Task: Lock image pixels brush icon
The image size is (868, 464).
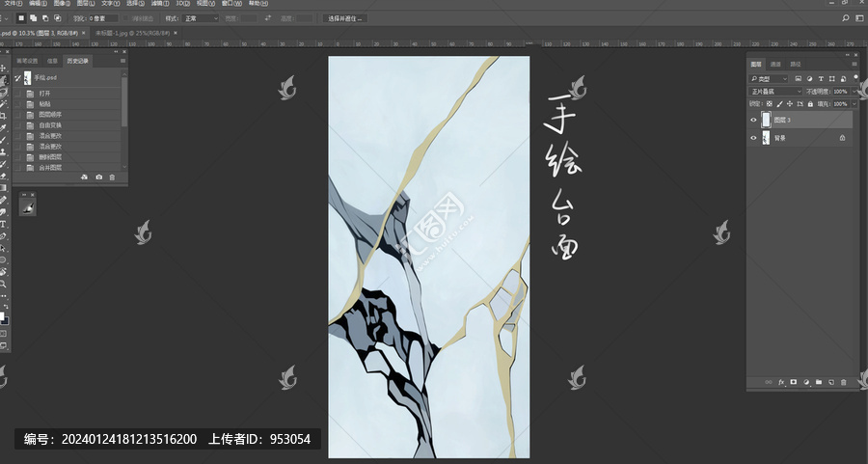Action: [x=780, y=103]
